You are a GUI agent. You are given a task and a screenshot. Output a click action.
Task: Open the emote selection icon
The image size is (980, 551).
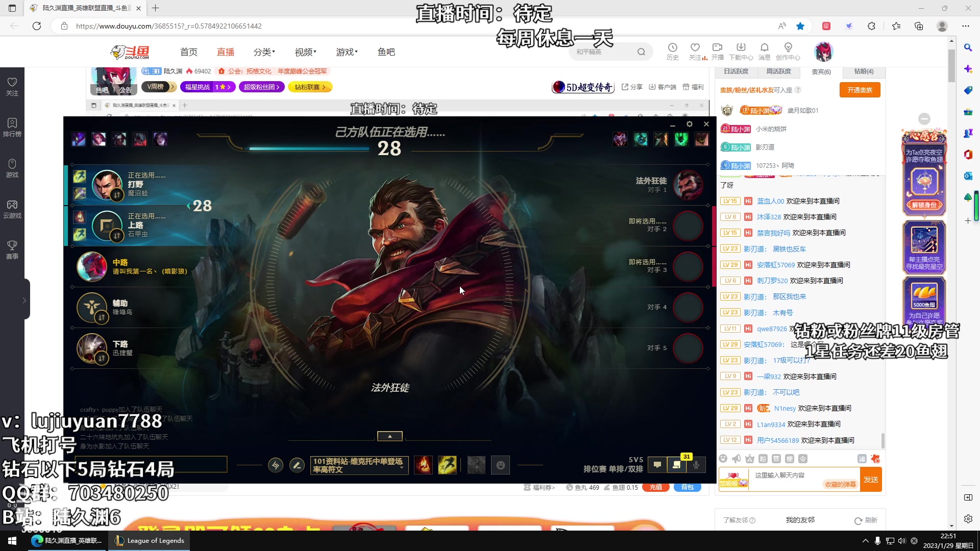pos(500,465)
